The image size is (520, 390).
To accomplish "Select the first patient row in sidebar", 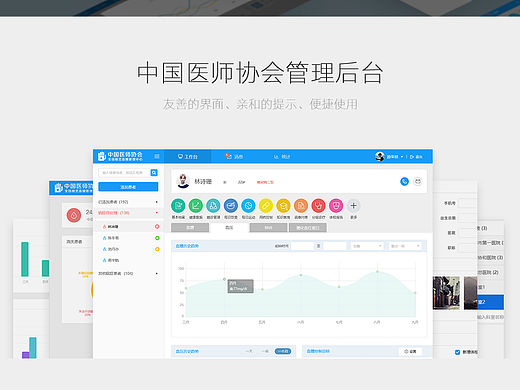I will pos(129,227).
